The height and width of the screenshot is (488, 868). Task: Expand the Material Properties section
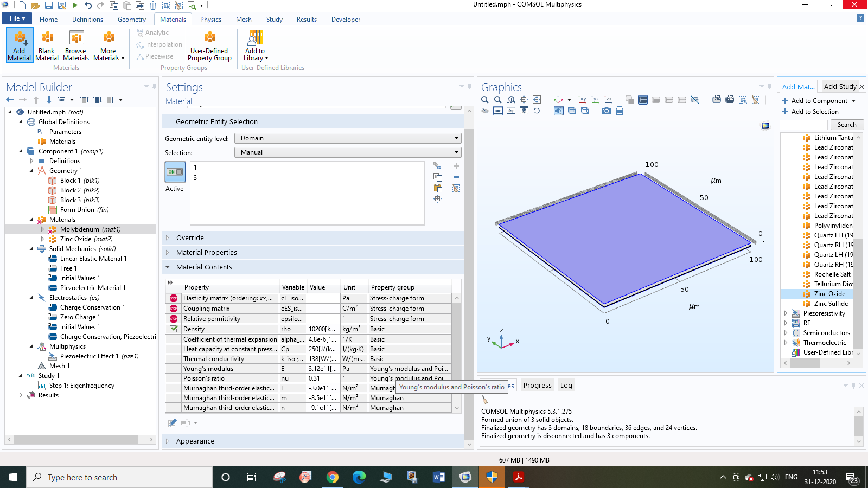click(206, 253)
